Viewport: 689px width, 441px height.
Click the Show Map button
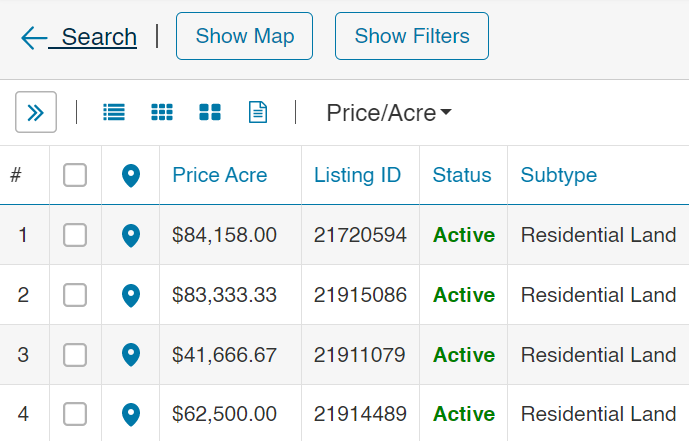pyautogui.click(x=244, y=36)
